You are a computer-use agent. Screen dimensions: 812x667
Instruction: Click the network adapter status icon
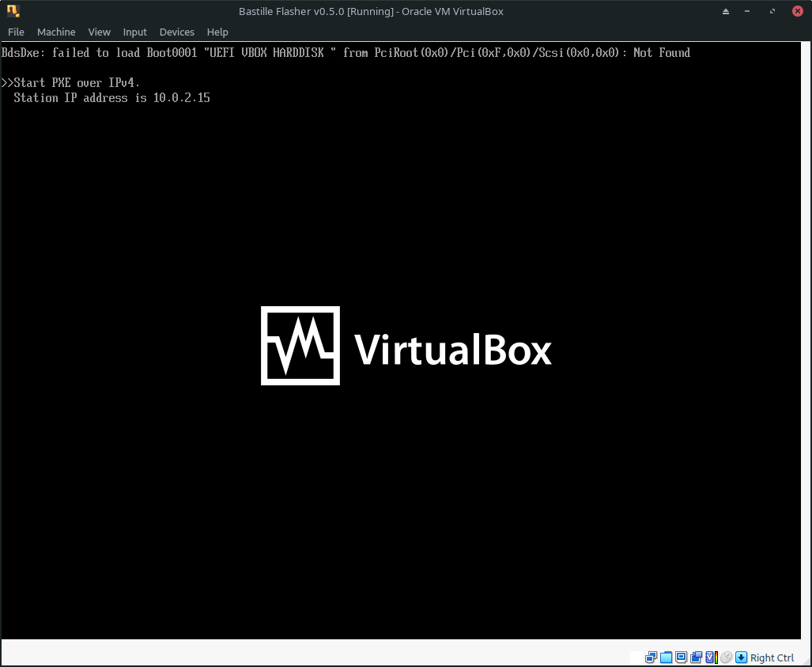point(651,658)
